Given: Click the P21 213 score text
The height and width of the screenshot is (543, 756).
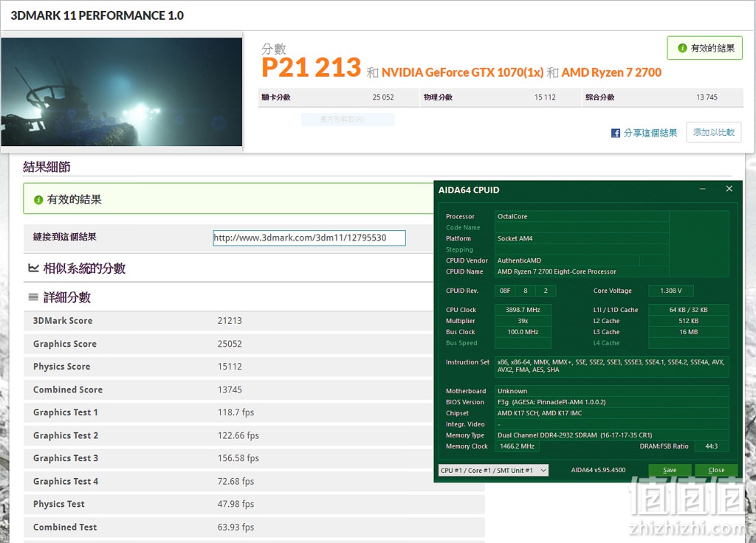Looking at the screenshot, I should pyautogui.click(x=311, y=67).
